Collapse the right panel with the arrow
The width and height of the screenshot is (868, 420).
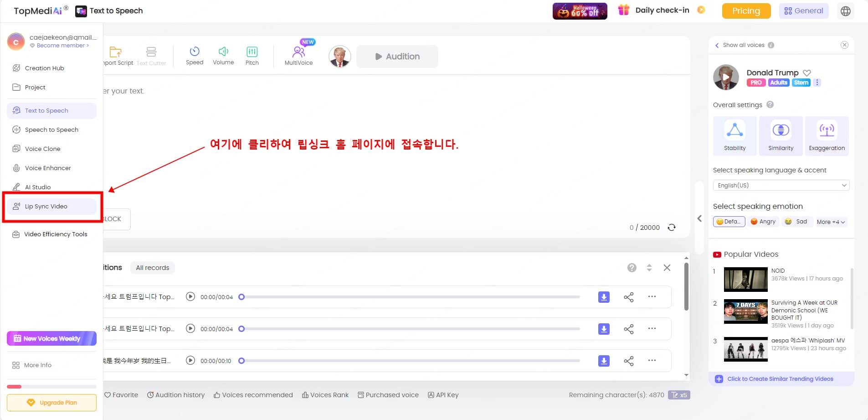[699, 218]
